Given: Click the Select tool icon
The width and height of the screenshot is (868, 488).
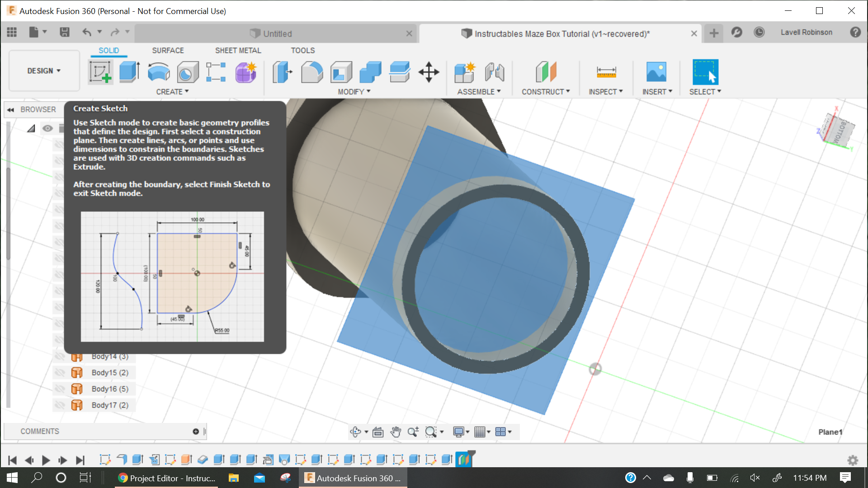Looking at the screenshot, I should coord(705,72).
